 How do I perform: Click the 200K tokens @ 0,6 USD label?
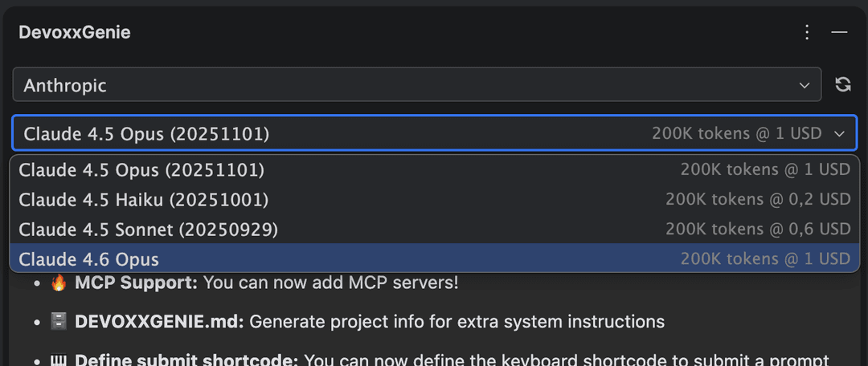point(758,229)
